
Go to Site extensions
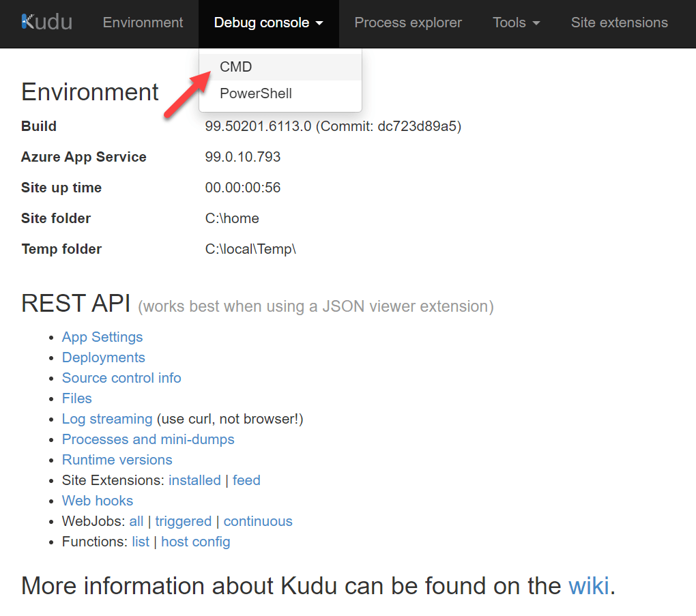point(619,23)
